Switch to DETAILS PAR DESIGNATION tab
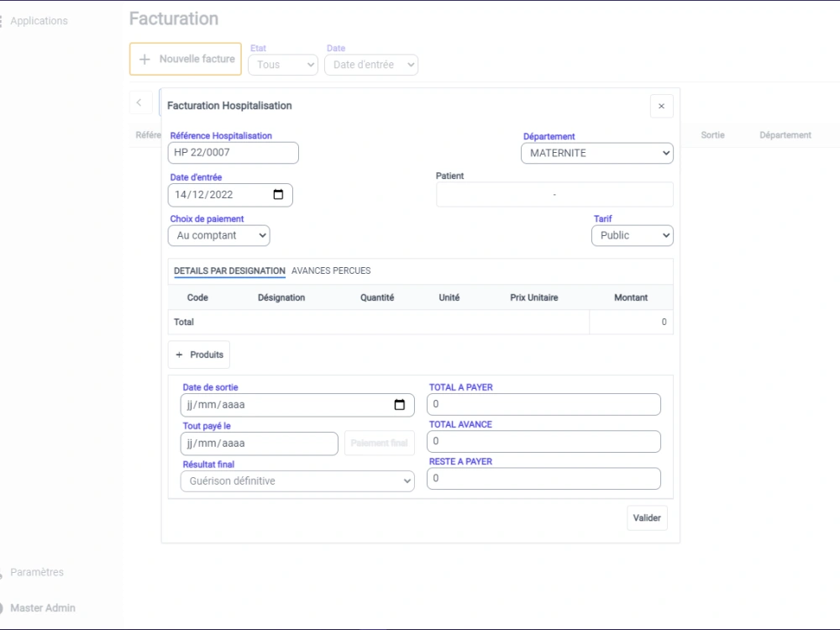This screenshot has width=840, height=630. (229, 271)
